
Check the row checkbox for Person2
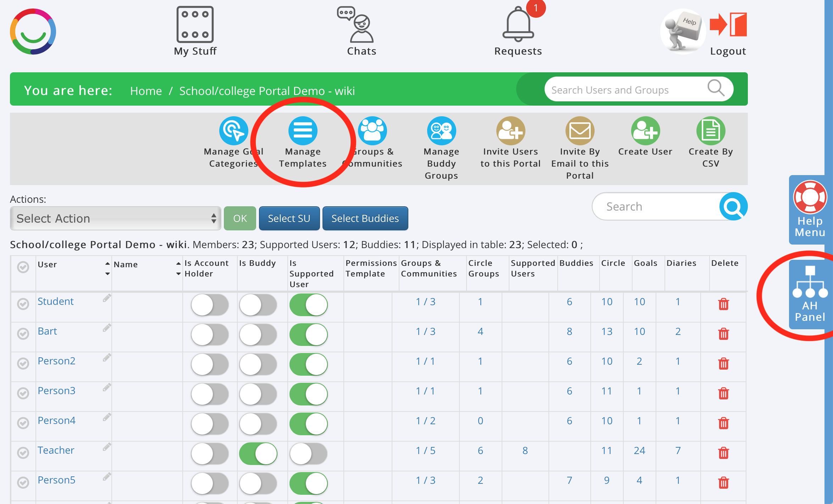pyautogui.click(x=23, y=363)
